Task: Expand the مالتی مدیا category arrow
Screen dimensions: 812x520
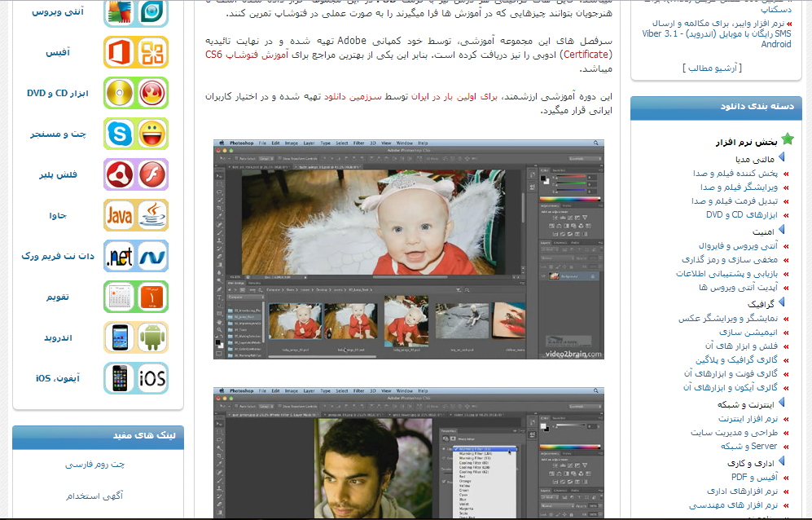Action: [x=782, y=158]
